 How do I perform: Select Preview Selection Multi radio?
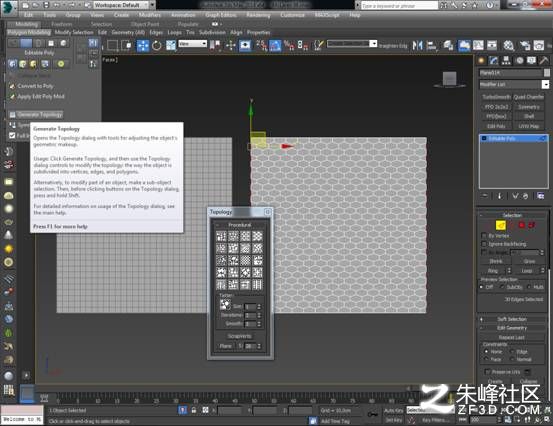[x=529, y=287]
